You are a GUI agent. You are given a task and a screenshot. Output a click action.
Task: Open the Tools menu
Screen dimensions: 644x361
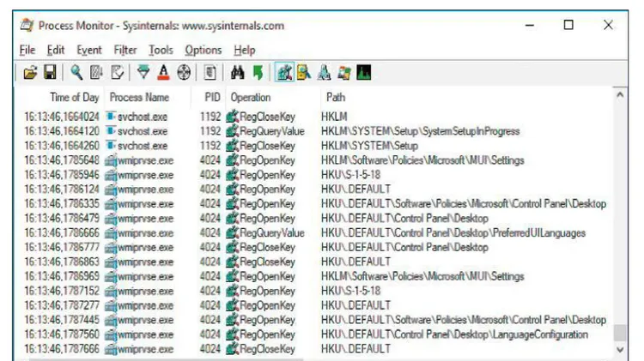tap(161, 50)
